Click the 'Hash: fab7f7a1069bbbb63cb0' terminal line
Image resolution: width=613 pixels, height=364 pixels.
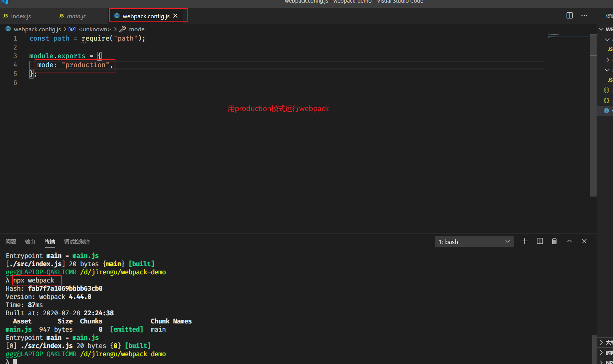pos(54,288)
